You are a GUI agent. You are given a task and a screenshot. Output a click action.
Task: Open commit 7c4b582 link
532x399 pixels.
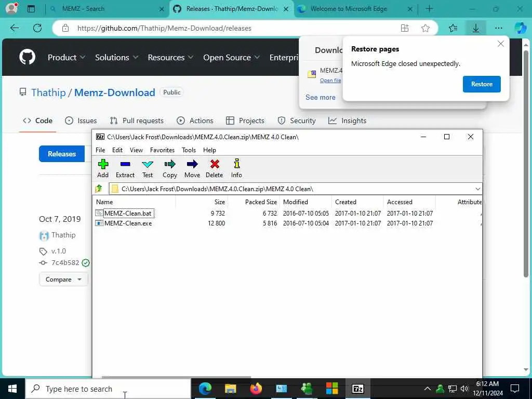coord(65,262)
